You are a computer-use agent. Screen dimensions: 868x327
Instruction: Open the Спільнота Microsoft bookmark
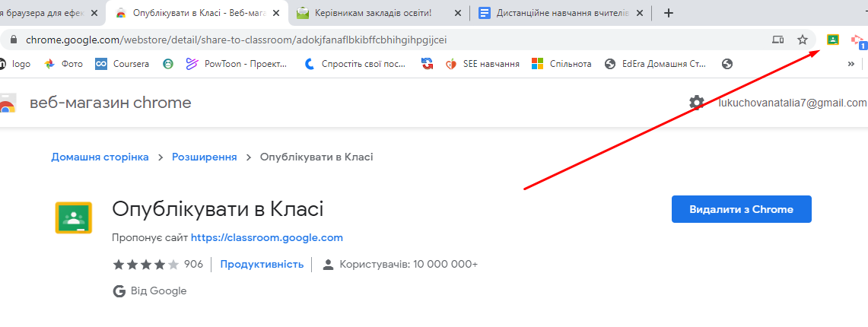point(562,64)
